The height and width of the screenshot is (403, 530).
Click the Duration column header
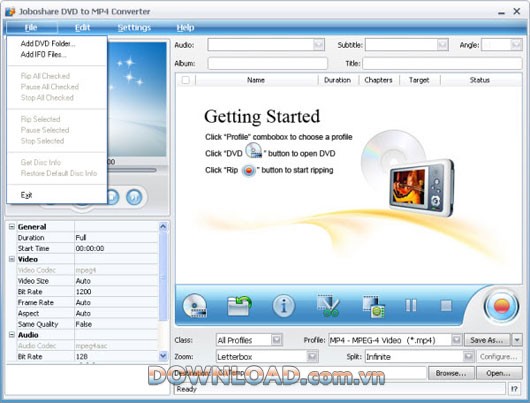pos(337,80)
